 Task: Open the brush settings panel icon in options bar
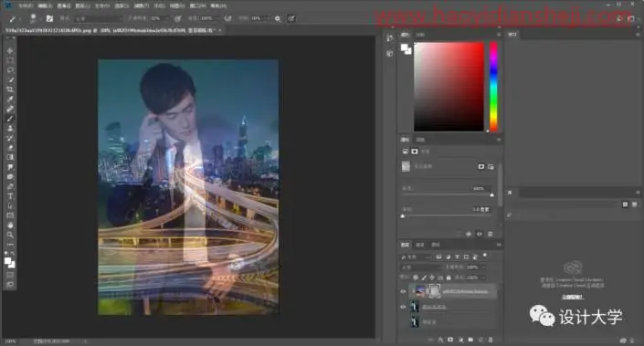pyautogui.click(x=49, y=18)
